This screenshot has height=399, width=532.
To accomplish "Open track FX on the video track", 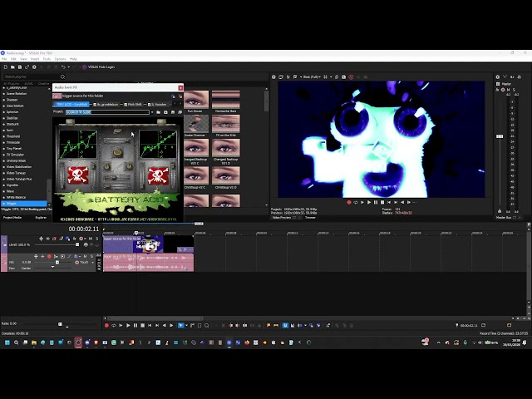I will click(x=74, y=239).
